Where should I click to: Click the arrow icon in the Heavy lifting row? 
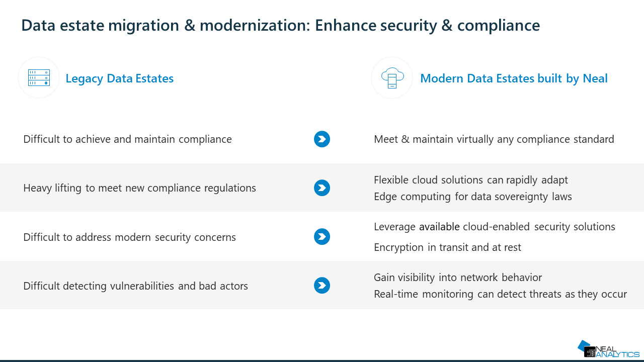coord(322,188)
